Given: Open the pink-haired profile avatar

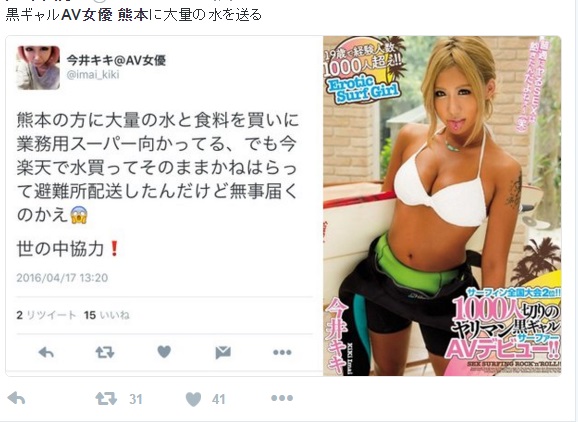Looking at the screenshot, I should point(38,68).
